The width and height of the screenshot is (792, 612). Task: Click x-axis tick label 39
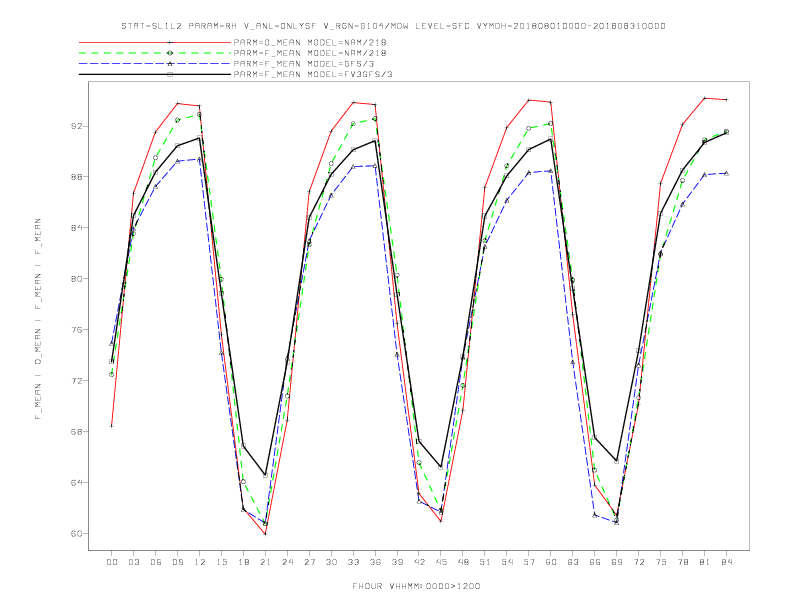tap(397, 562)
